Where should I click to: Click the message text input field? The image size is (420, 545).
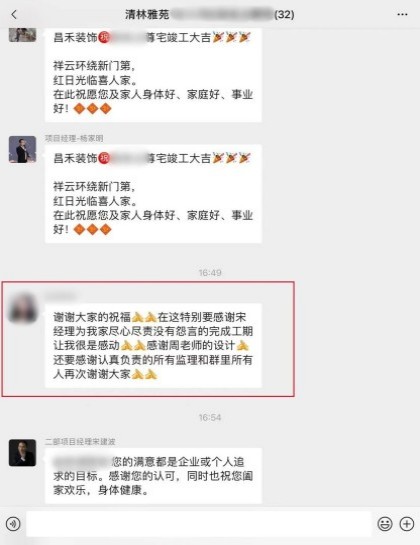coord(199,524)
